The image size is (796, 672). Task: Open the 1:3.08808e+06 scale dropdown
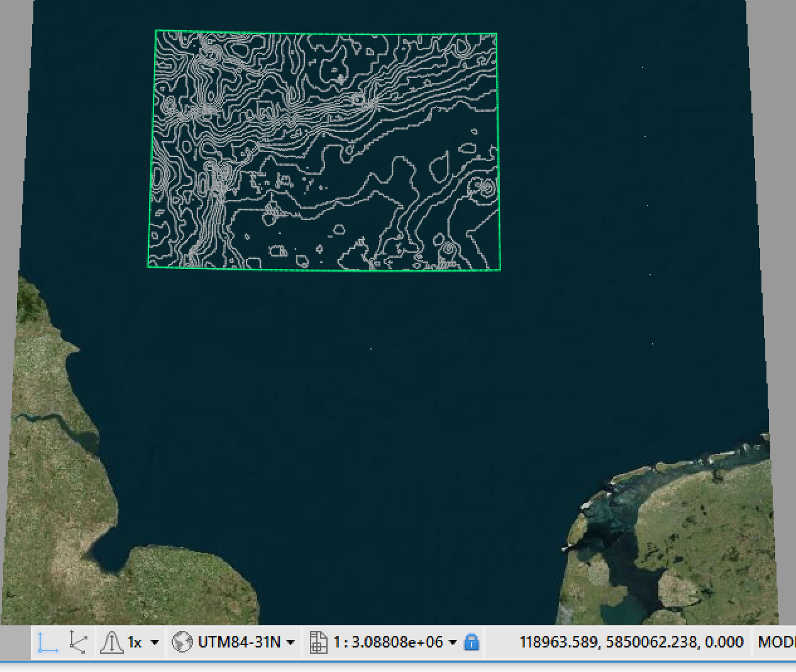point(452,642)
